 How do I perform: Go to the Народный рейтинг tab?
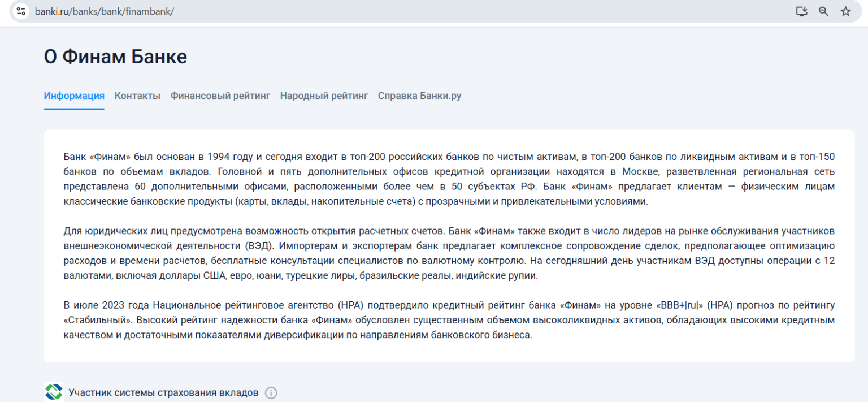(324, 96)
